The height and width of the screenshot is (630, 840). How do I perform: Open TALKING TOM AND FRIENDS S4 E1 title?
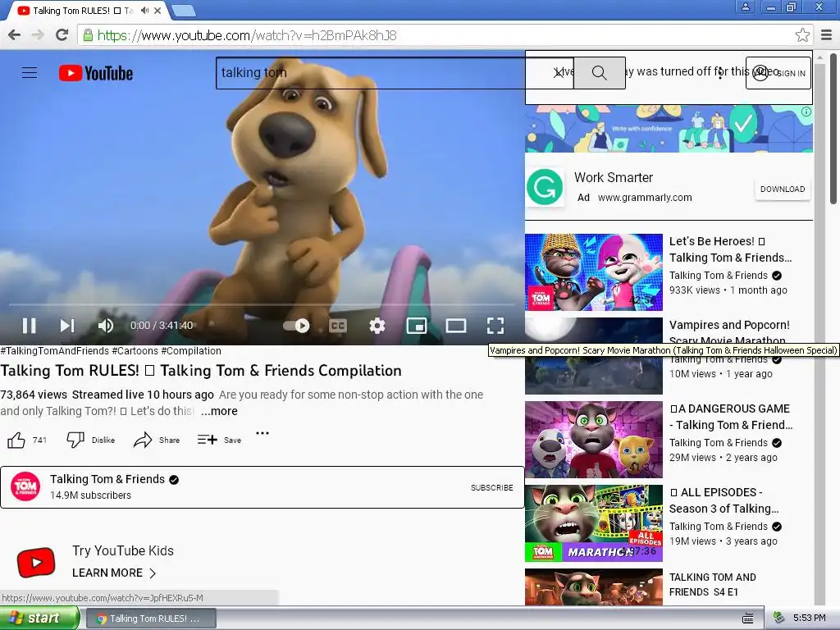click(x=713, y=584)
